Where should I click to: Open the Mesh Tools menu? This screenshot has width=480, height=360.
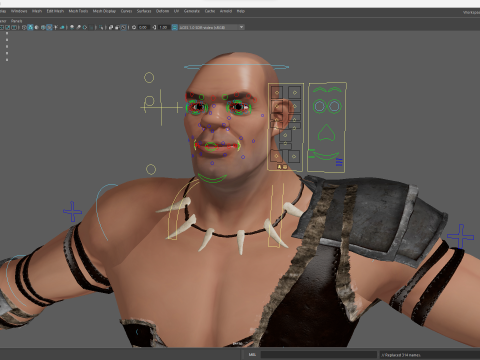[x=78, y=11]
